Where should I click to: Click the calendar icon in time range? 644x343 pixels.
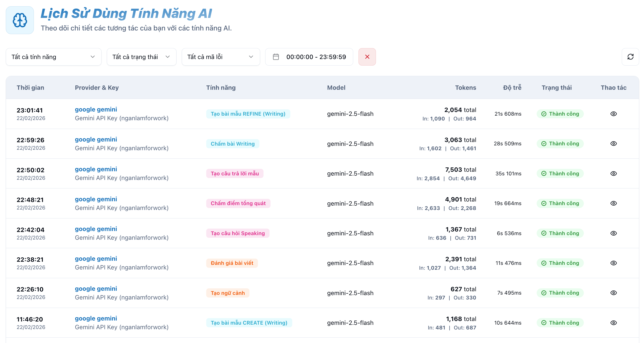[x=276, y=57]
